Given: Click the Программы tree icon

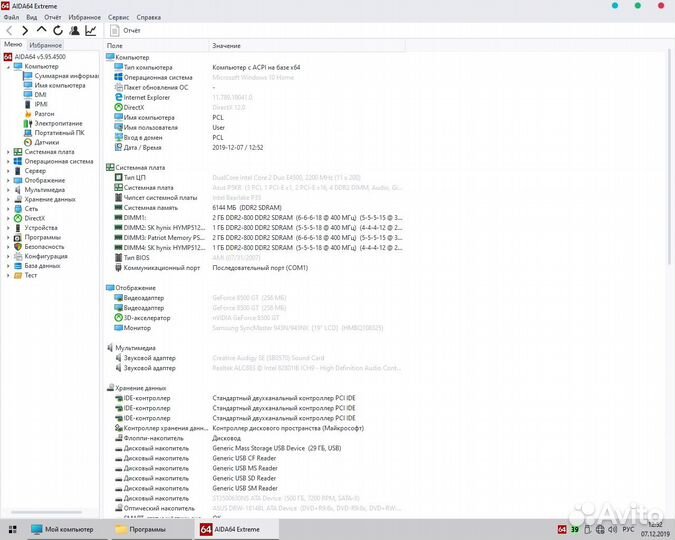Looking at the screenshot, I should pos(18,237).
